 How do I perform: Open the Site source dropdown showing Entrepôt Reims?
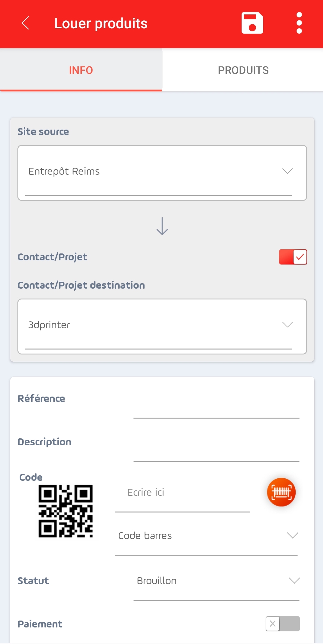click(162, 173)
